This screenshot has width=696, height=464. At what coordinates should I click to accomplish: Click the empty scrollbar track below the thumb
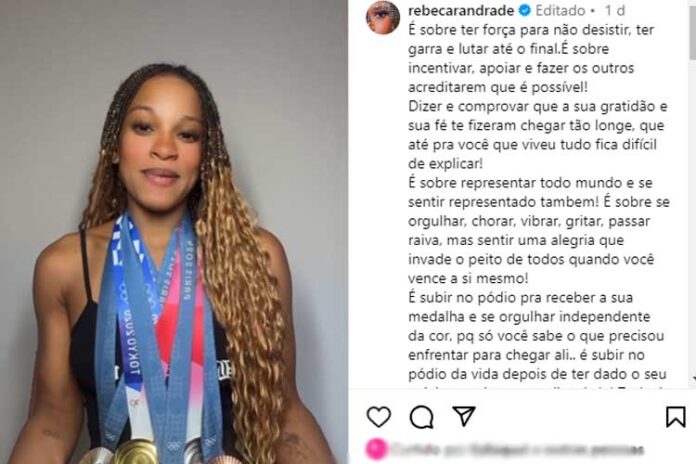point(693,218)
